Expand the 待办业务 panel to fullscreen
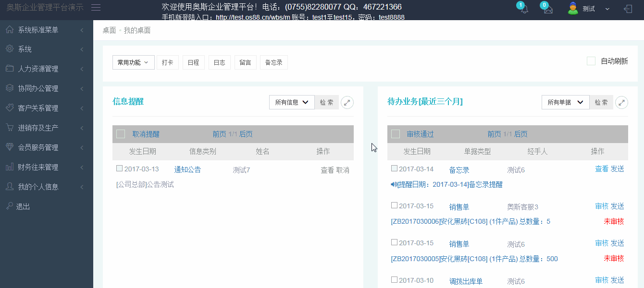The width and height of the screenshot is (644, 288). [622, 102]
